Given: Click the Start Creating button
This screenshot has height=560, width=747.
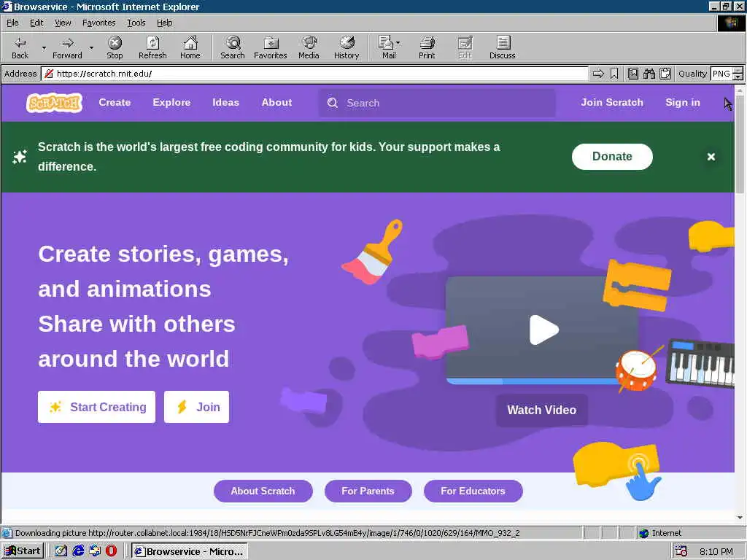Looking at the screenshot, I should [x=97, y=407].
